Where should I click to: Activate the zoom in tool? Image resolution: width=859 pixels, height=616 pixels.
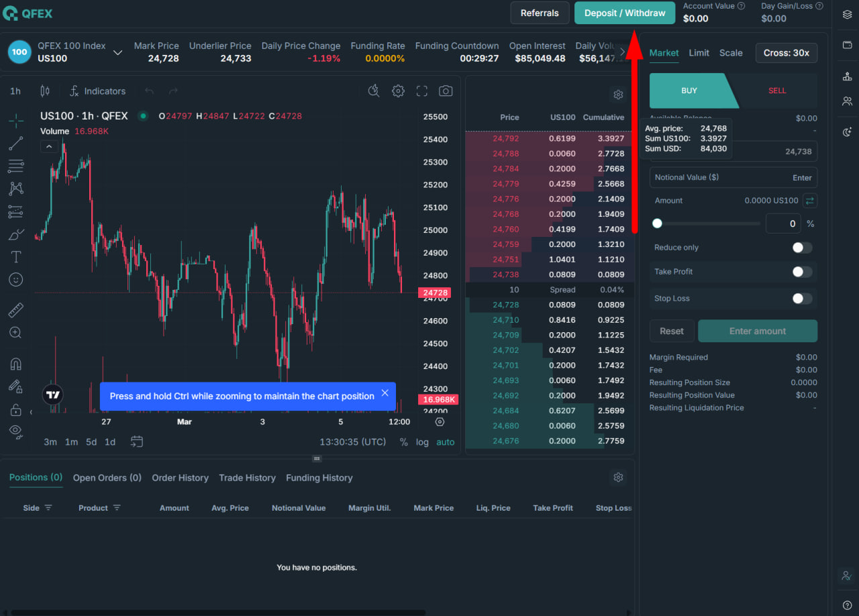16,332
